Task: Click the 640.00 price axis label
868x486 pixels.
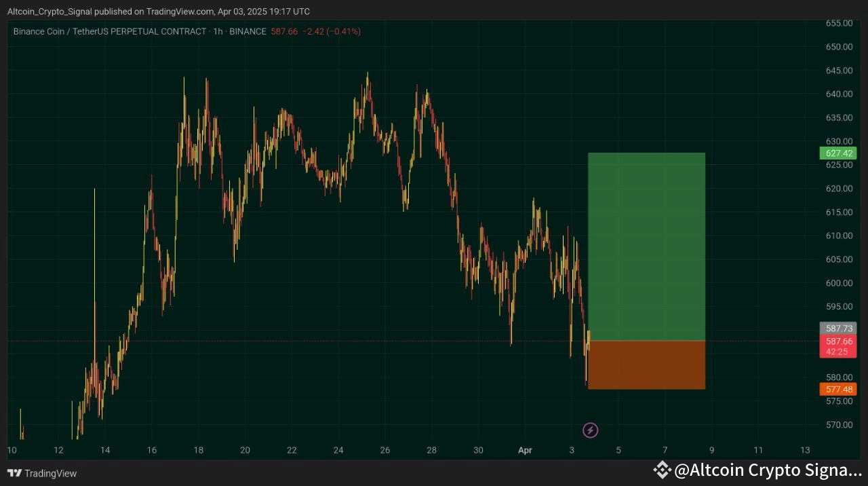Action: (839, 94)
